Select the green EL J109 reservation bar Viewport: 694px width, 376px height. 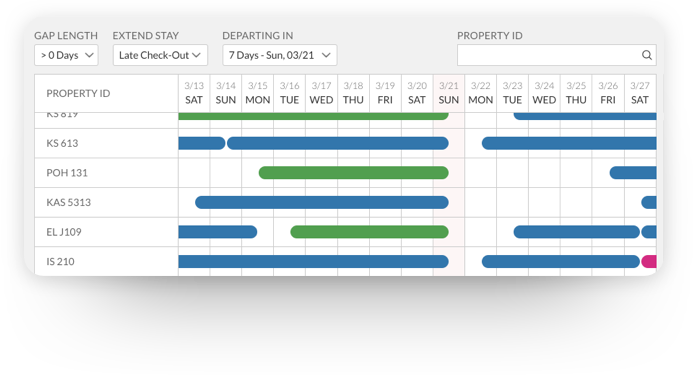(x=370, y=232)
